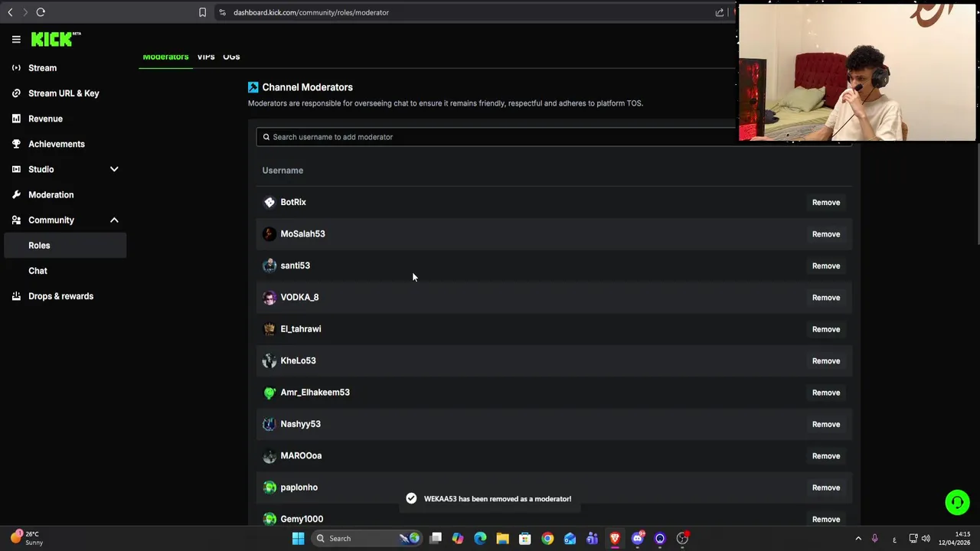
Task: Click BotRix avatar icon
Action: [x=269, y=202]
